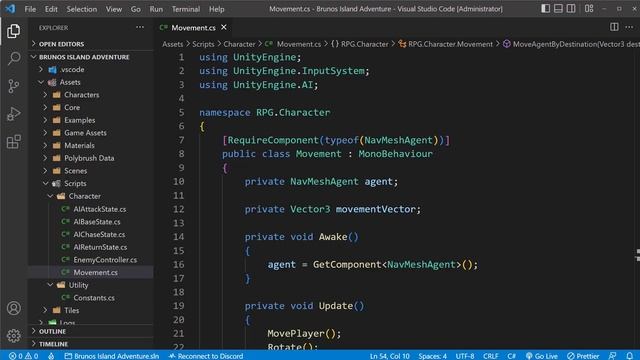The width and height of the screenshot is (640, 360).
Task: Open AIChaseState.cs file
Action: tap(91, 234)
